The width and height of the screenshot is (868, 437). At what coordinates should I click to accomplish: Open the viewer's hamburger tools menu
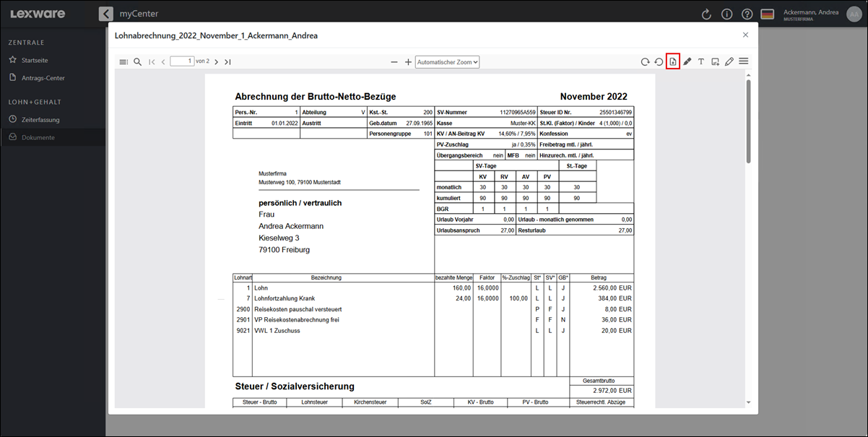(743, 62)
